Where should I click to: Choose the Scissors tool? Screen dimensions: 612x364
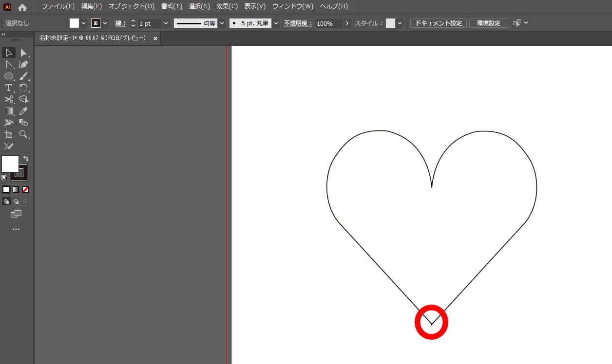pos(8,99)
